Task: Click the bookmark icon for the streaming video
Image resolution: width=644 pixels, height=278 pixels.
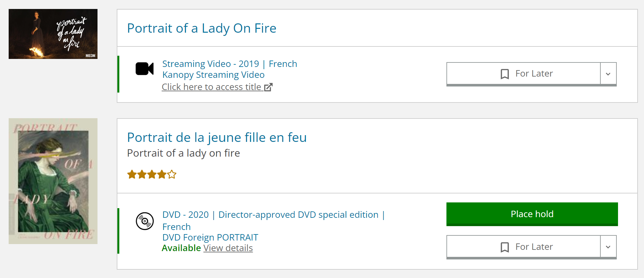Action: [504, 74]
